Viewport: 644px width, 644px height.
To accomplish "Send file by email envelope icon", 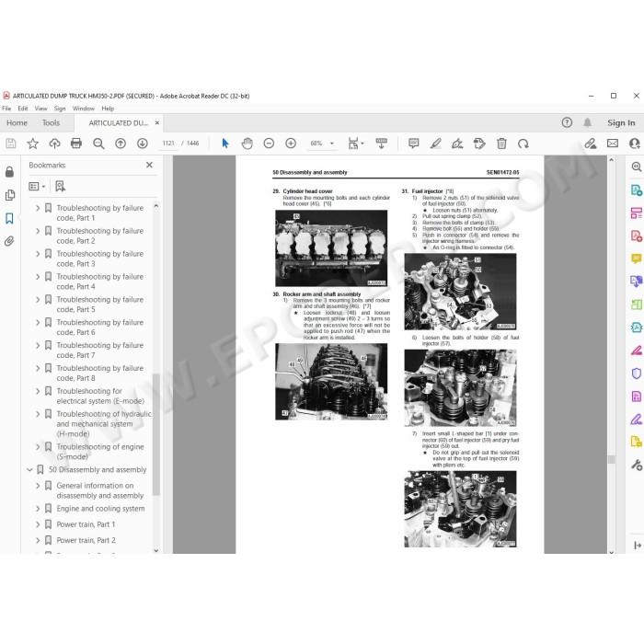I will click(613, 144).
